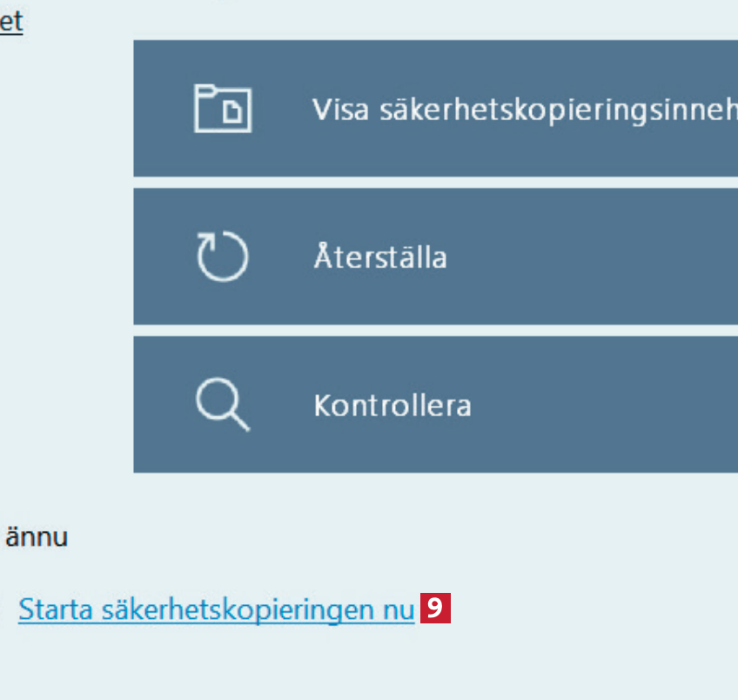
Task: Click the folder icon on the Visa tile
Action: [222, 108]
